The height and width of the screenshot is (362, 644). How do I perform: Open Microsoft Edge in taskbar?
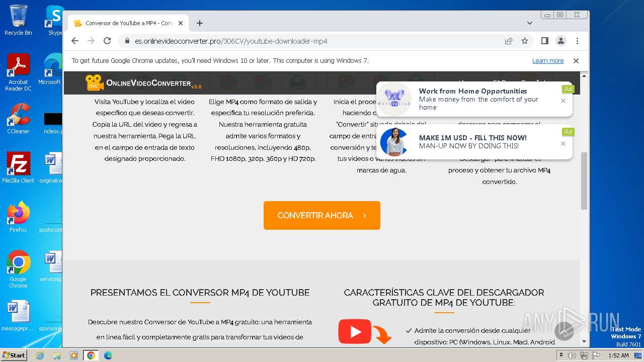coord(108,355)
